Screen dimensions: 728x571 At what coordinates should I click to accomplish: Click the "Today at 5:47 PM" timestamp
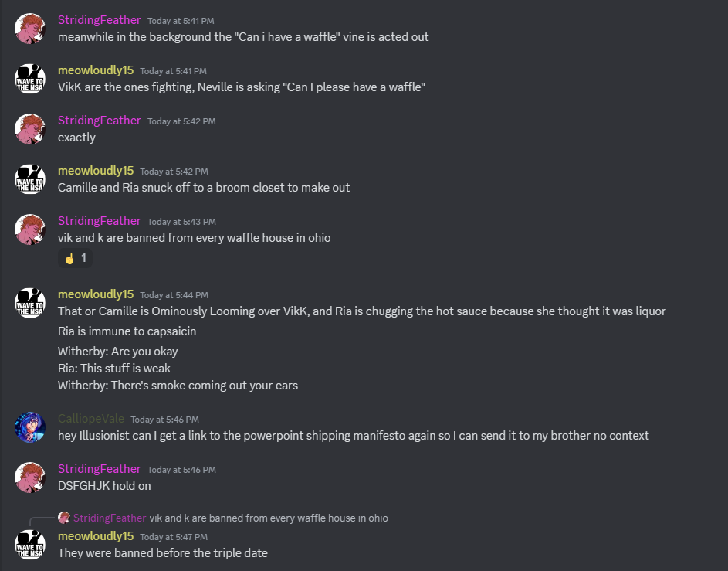pyautogui.click(x=174, y=537)
